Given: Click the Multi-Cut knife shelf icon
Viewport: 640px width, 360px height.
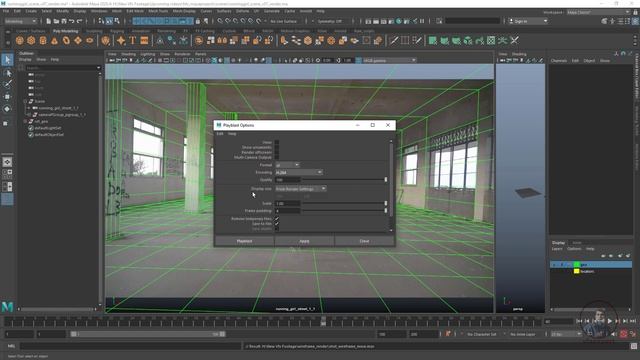Looking at the screenshot, I should (393, 40).
